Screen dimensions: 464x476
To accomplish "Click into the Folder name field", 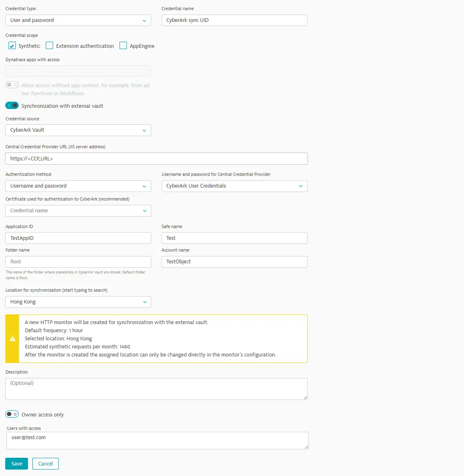I will point(78,262).
